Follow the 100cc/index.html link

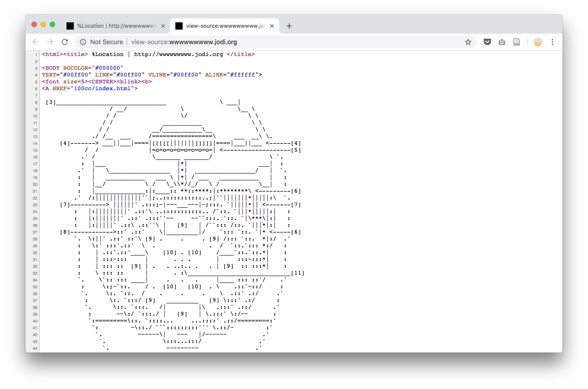point(102,88)
